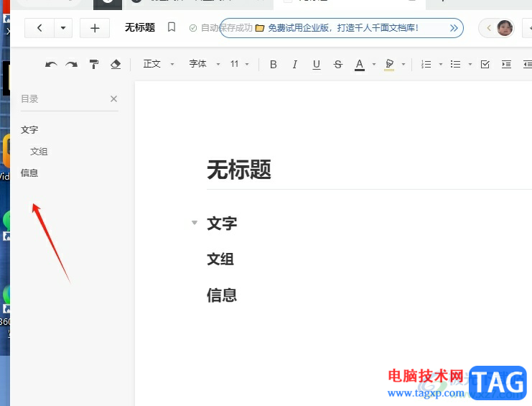Viewport: 532px width, 406px height.
Task: Click the 信息 heading in the document
Action: tap(222, 295)
